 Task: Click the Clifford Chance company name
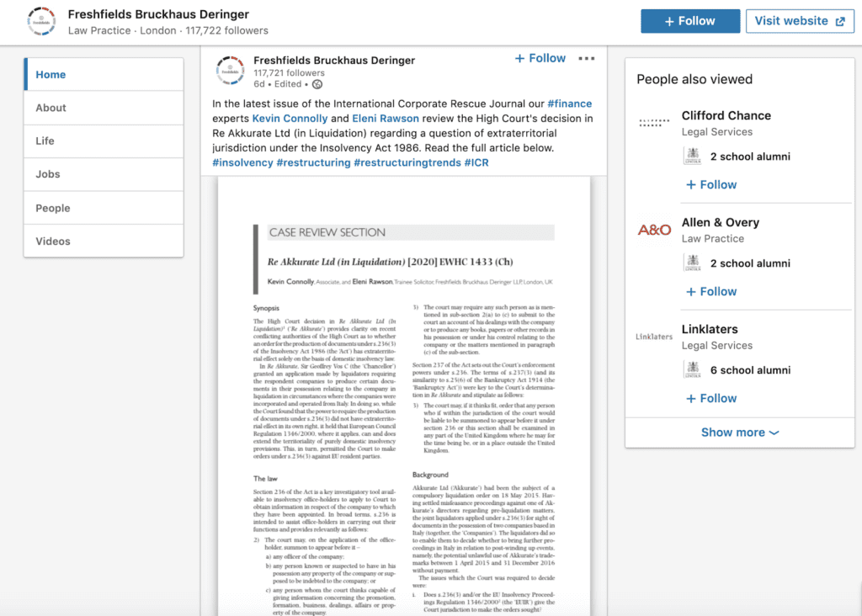726,115
